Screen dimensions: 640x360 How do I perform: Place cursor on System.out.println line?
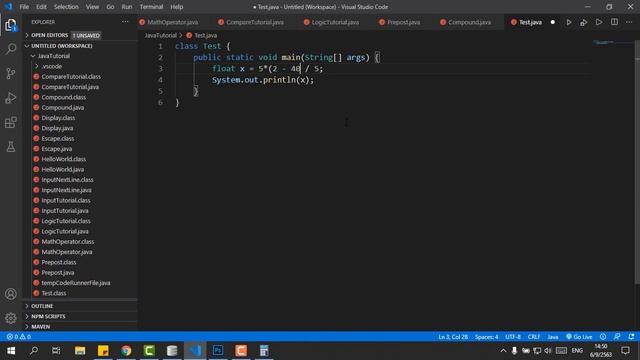(263, 80)
